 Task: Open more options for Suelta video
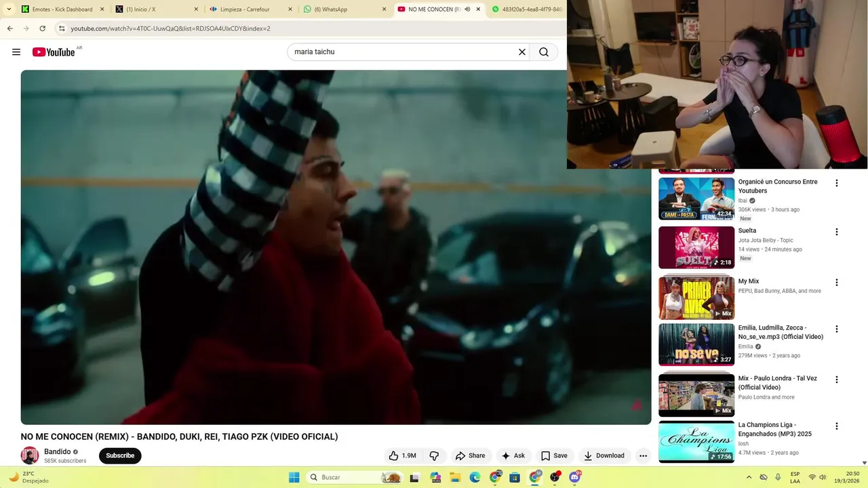point(836,232)
